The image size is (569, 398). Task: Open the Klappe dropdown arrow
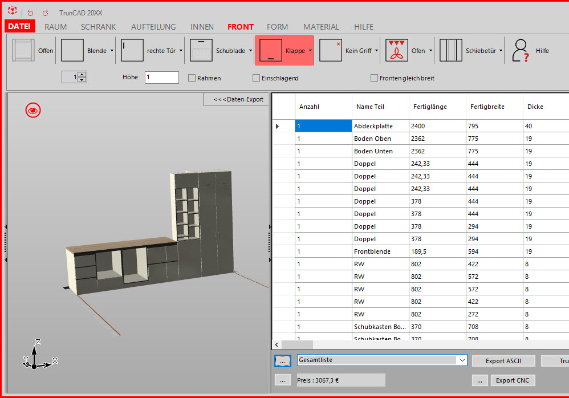coord(310,50)
